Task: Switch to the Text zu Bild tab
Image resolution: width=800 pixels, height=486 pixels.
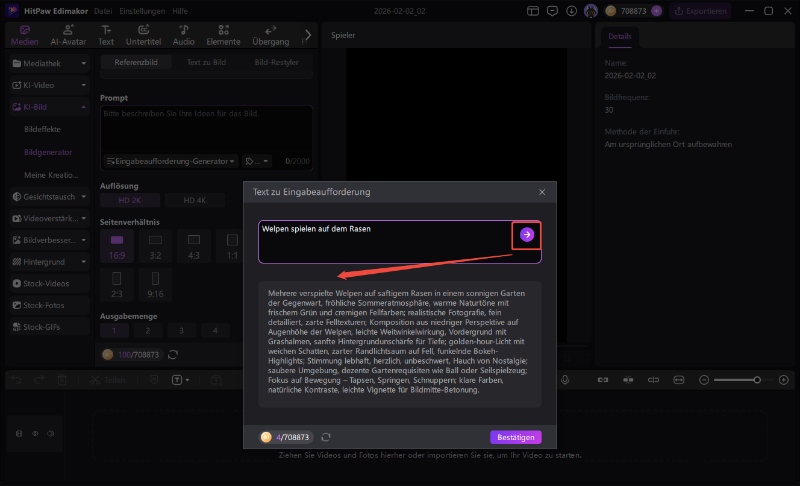Action: click(x=206, y=62)
